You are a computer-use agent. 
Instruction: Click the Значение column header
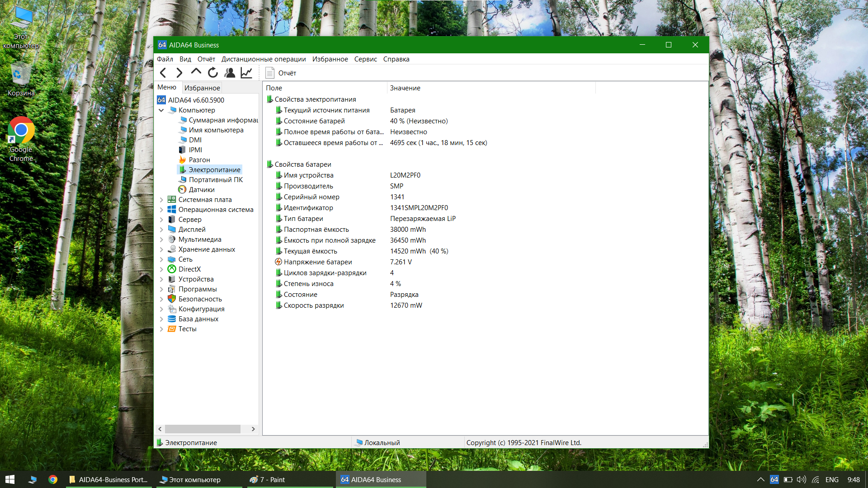[405, 88]
